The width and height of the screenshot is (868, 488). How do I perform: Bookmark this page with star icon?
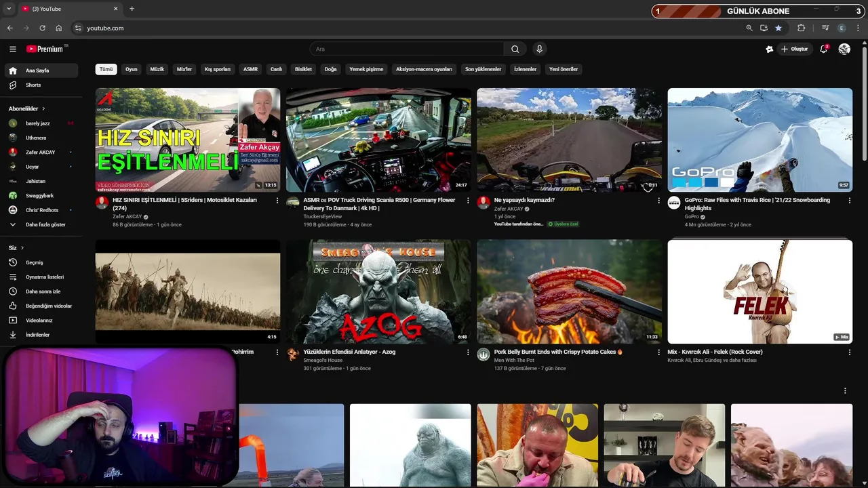778,28
